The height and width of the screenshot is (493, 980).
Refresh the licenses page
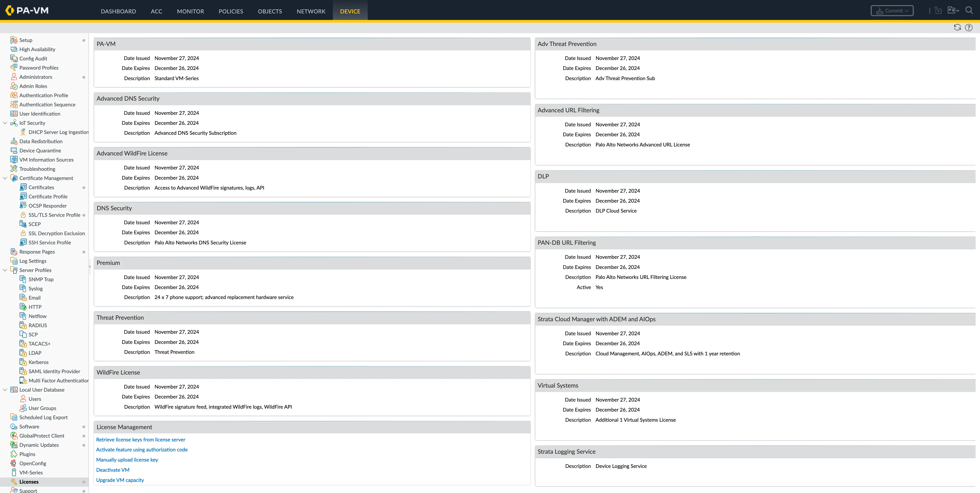coord(957,27)
